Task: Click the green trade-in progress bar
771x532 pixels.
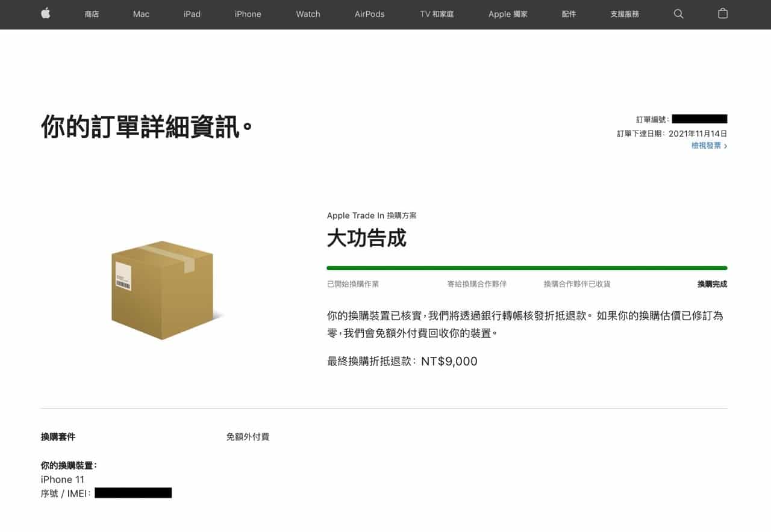Action: click(527, 268)
